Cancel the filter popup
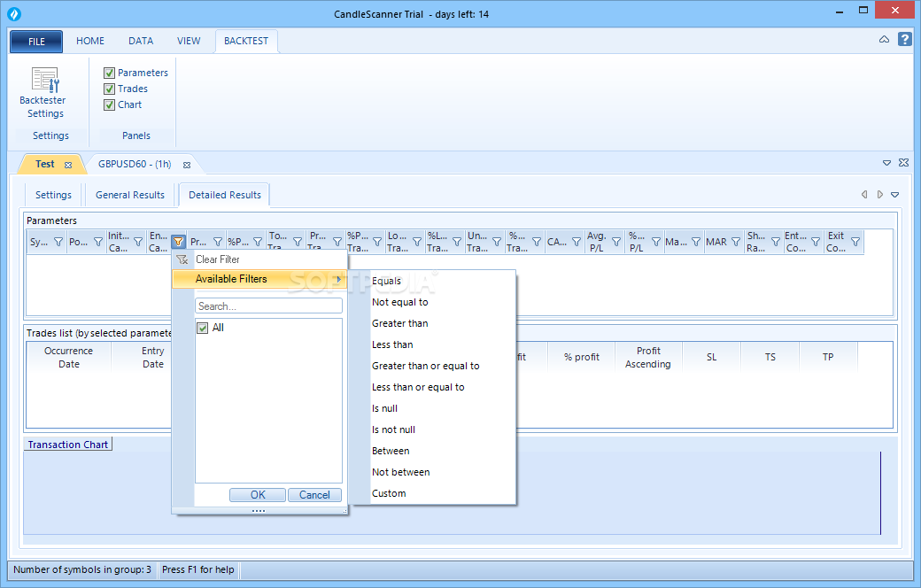 point(314,495)
